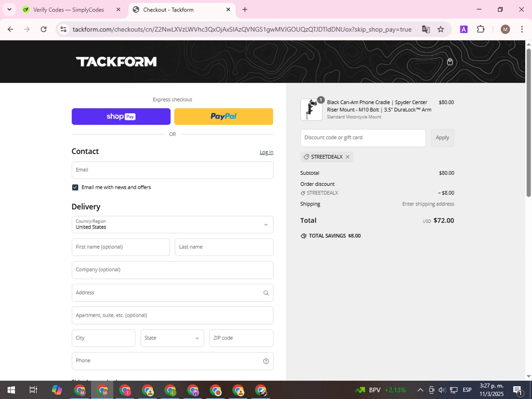Image resolution: width=532 pixels, height=399 pixels.
Task: Click the TACKFORM logo
Action: 116,62
